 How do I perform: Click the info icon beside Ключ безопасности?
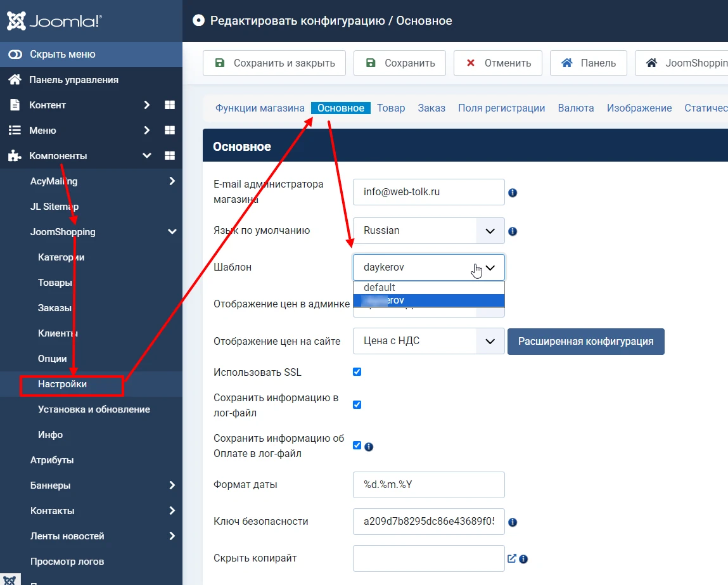point(513,522)
